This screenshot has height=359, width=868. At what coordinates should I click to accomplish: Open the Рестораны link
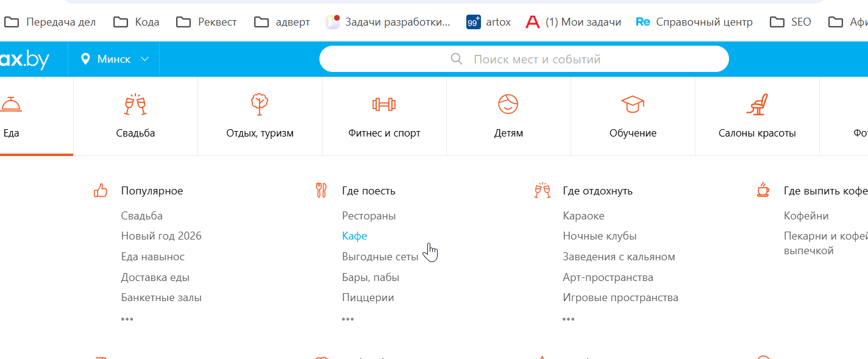pyautogui.click(x=369, y=216)
